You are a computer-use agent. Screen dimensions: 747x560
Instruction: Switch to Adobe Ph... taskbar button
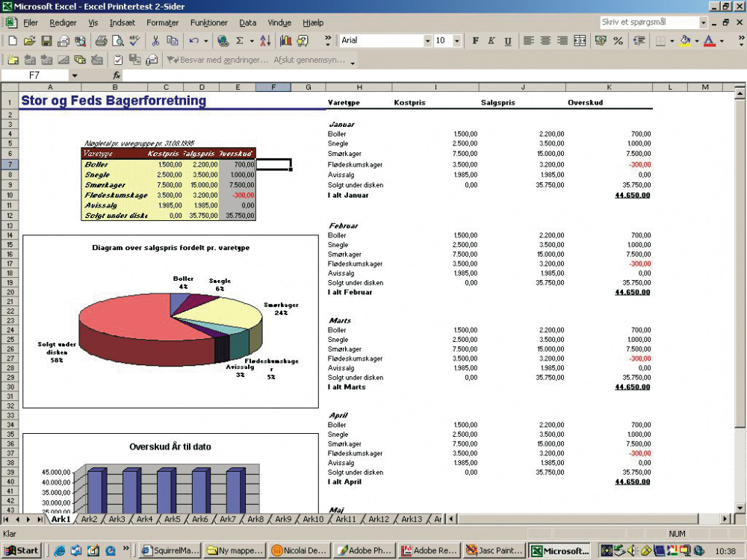(365, 551)
